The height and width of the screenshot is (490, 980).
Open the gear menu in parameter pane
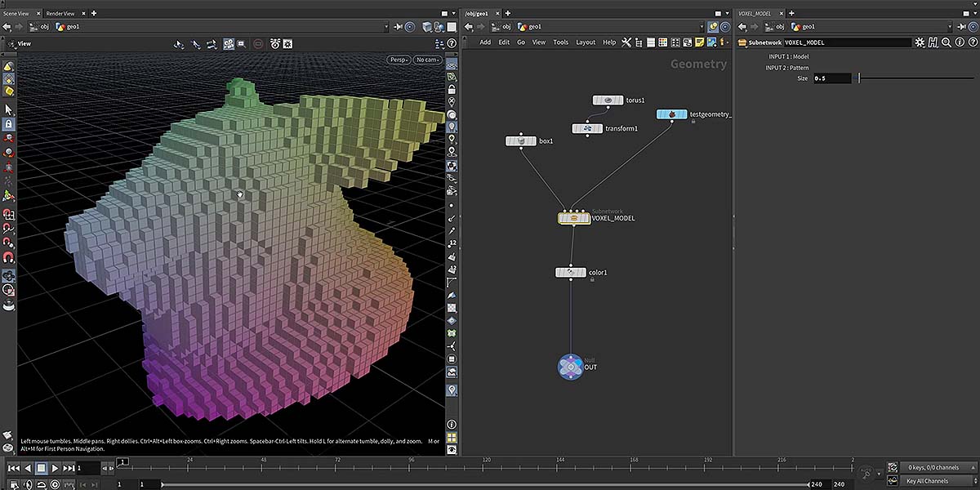(x=920, y=42)
